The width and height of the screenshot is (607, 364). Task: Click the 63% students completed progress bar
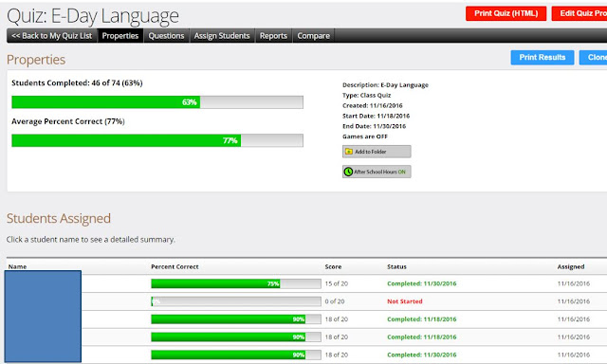[157, 102]
